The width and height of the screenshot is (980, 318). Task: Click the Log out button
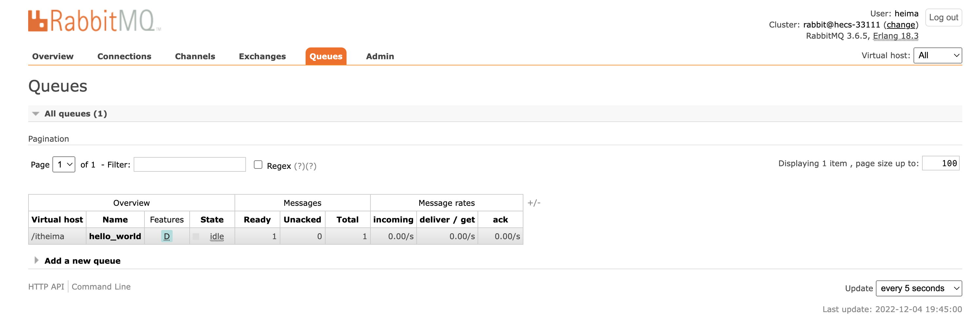click(x=943, y=17)
